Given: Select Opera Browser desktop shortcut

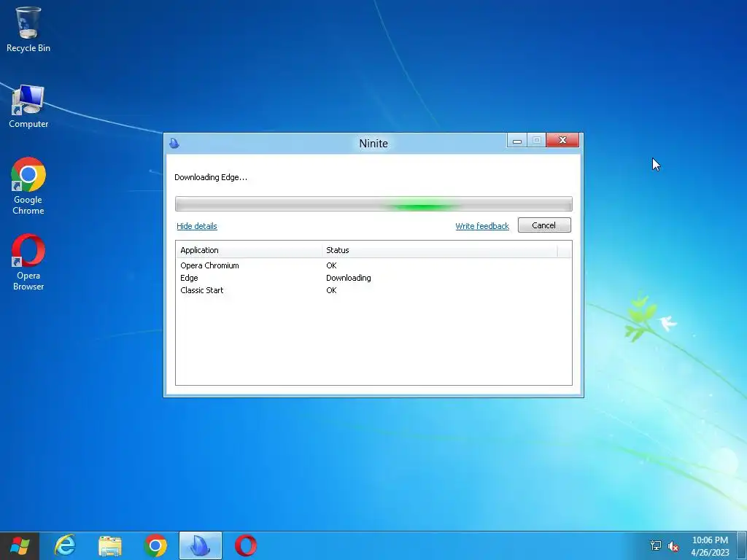Looking at the screenshot, I should tap(28, 262).
